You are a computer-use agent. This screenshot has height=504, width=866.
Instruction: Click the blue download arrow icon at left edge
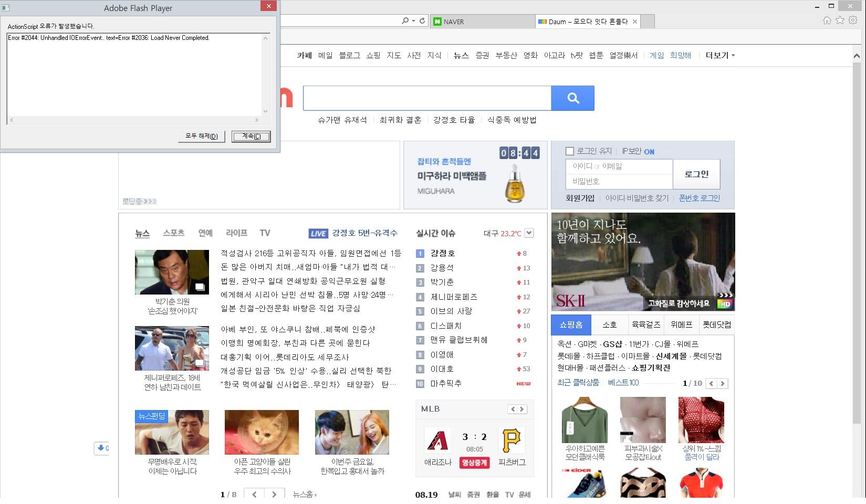[101, 448]
